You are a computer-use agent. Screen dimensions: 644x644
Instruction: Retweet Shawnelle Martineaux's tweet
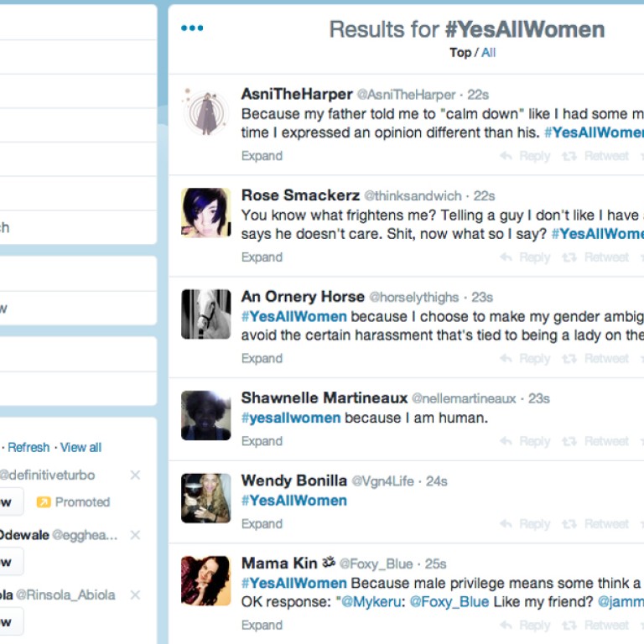coord(595,441)
